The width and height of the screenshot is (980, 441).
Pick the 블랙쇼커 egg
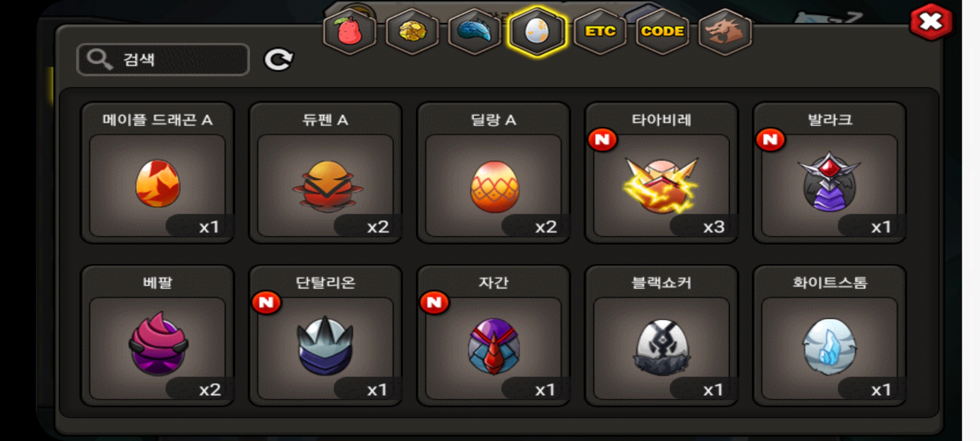pyautogui.click(x=661, y=336)
